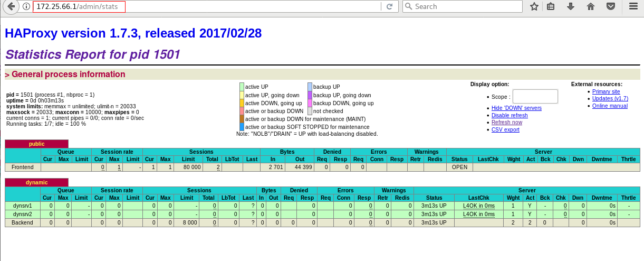Viewport: 644px width, 261px height.
Task: Click the OPEN status of Frontend
Action: point(459,167)
